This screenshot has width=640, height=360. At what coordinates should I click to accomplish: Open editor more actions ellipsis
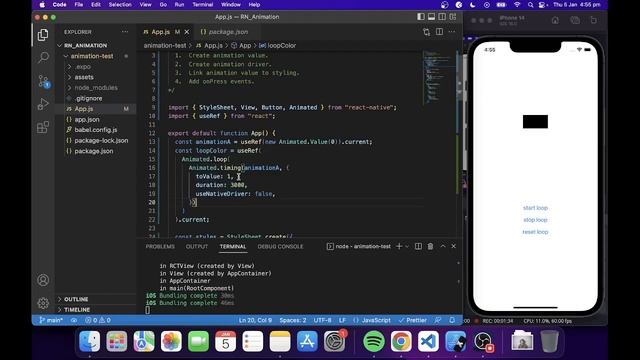pos(452,32)
